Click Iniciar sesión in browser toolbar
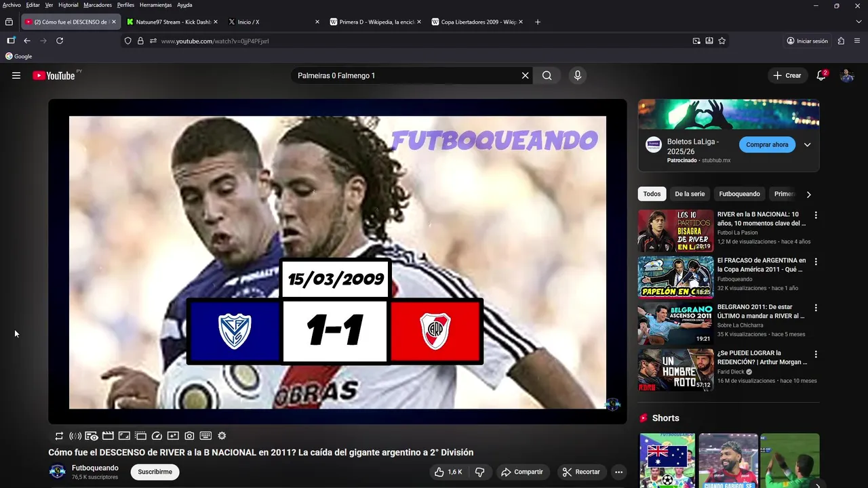The height and width of the screenshot is (488, 868). [x=807, y=41]
